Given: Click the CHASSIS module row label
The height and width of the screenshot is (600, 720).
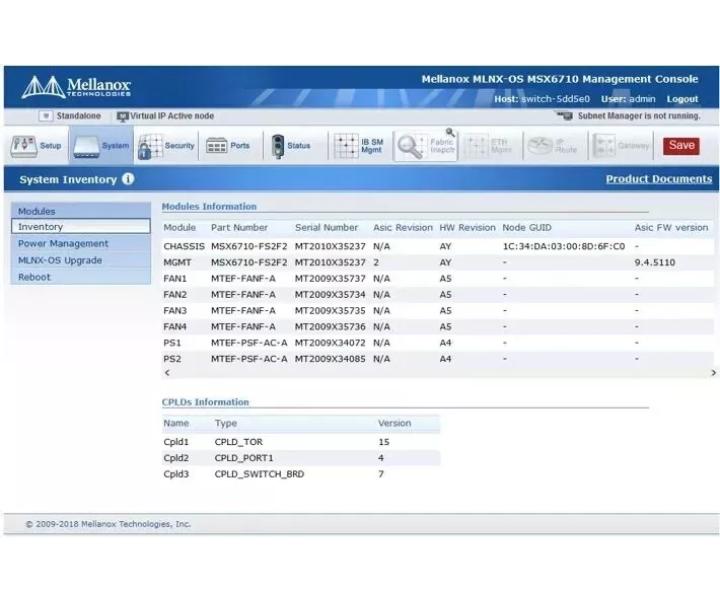Looking at the screenshot, I should click(x=184, y=246).
